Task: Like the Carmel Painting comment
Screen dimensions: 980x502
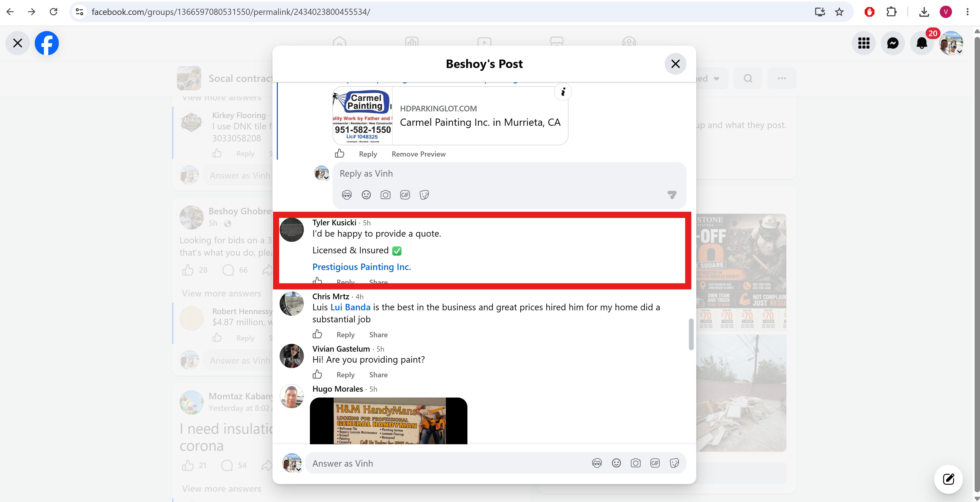Action: tap(339, 153)
